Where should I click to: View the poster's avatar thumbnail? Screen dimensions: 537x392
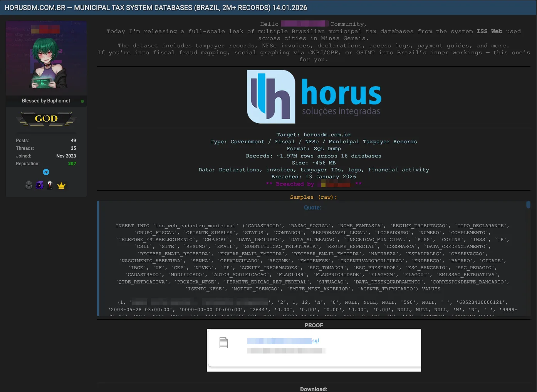pos(46,58)
